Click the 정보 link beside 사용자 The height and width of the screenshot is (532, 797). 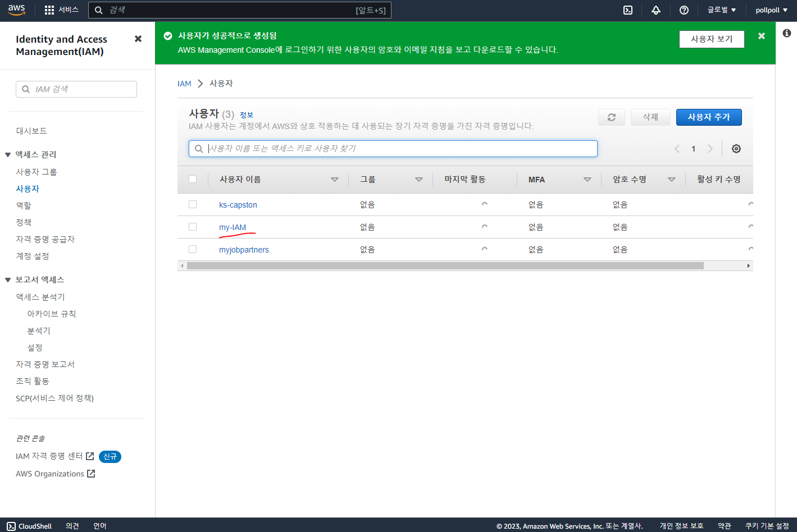[x=247, y=115]
